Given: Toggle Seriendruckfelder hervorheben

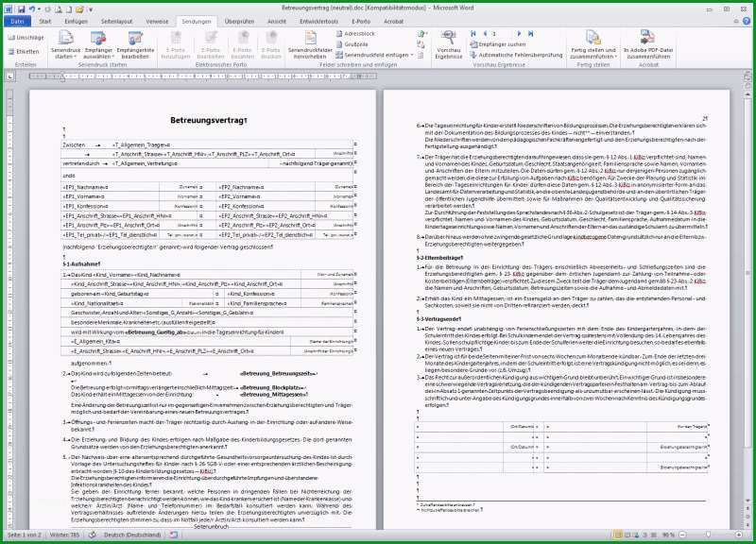Looking at the screenshot, I should tap(310, 44).
